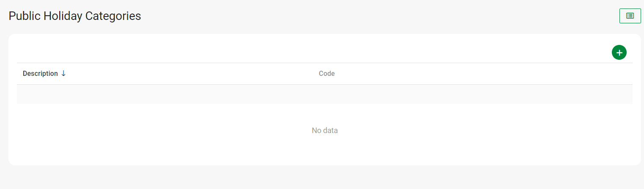This screenshot has width=644, height=189.
Task: Toggle the green-outlined list layout button
Action: pos(630,16)
